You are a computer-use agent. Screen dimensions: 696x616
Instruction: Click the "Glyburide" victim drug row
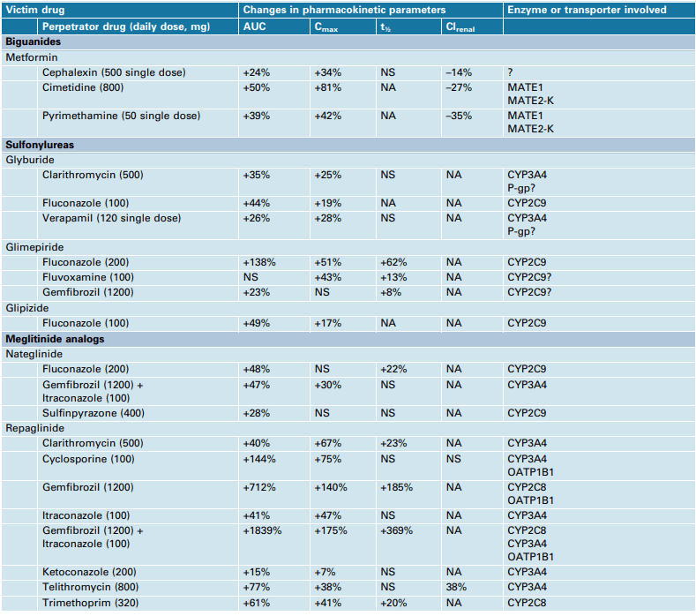[x=348, y=160]
